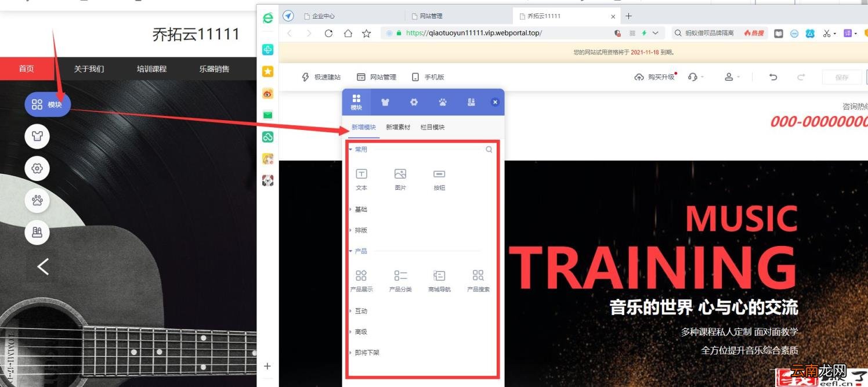This screenshot has height=387, width=868.
Task: Go forward with the browser forward arrow
Action: pos(309,33)
